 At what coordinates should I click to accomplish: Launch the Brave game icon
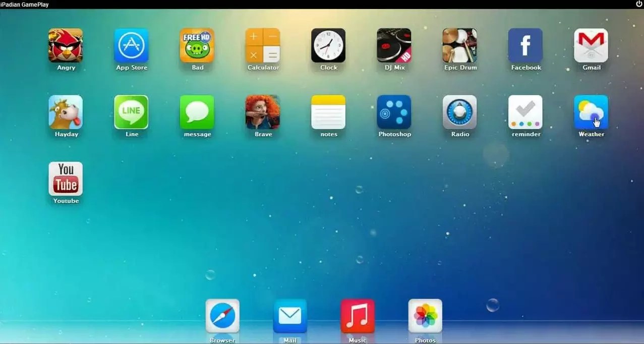pyautogui.click(x=263, y=112)
